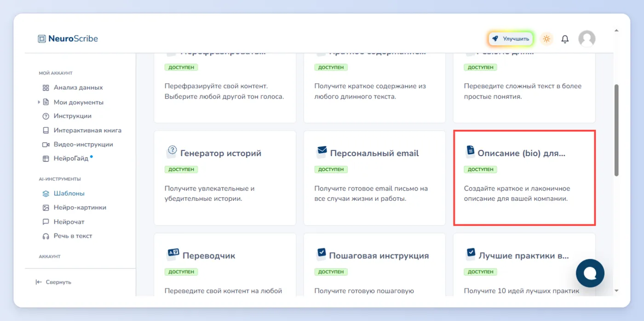
Task: Click text 'Получите краткое содержание из'
Action: click(370, 86)
